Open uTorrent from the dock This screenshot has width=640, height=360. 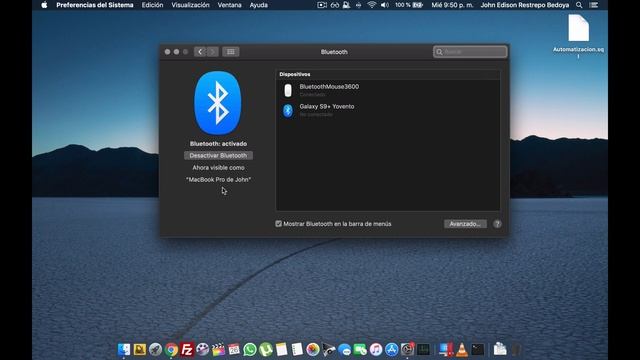tap(266, 349)
